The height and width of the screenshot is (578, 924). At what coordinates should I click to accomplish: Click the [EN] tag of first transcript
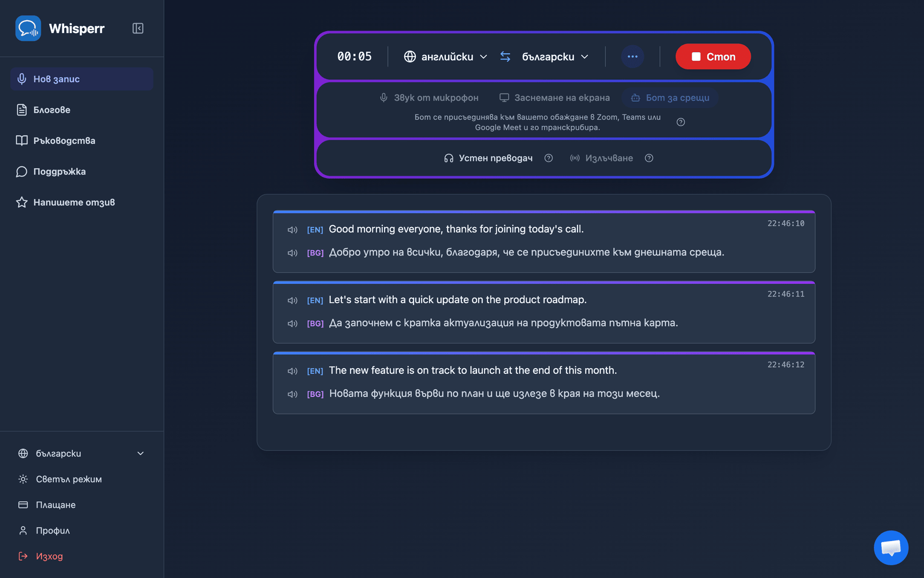click(315, 230)
